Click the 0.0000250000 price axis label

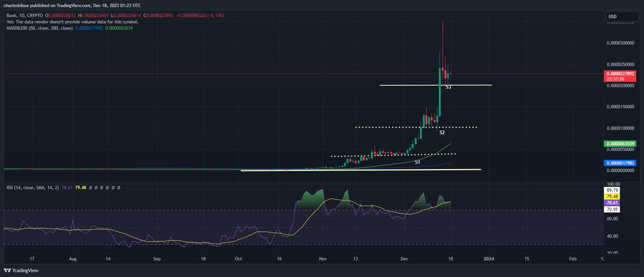coord(620,65)
